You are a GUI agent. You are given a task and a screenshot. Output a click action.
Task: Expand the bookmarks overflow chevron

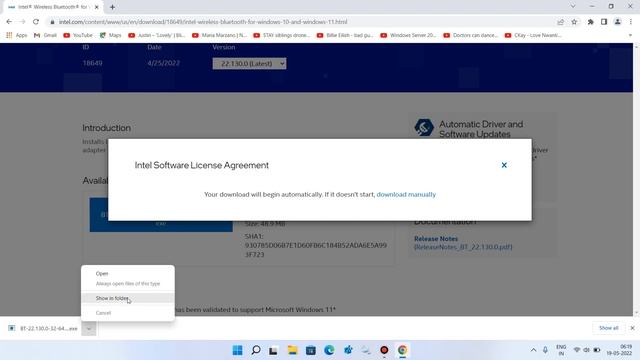coord(630,36)
